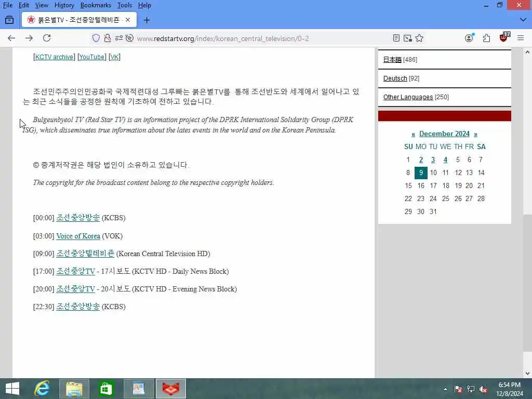Open the Windows Store taskbar icon
The height and width of the screenshot is (399, 532).
(106, 389)
